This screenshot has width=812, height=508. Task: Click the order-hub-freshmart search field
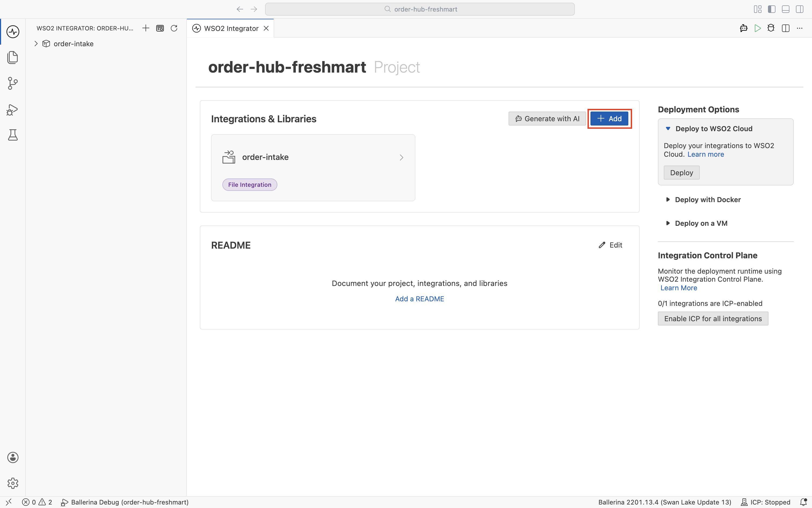(x=420, y=9)
